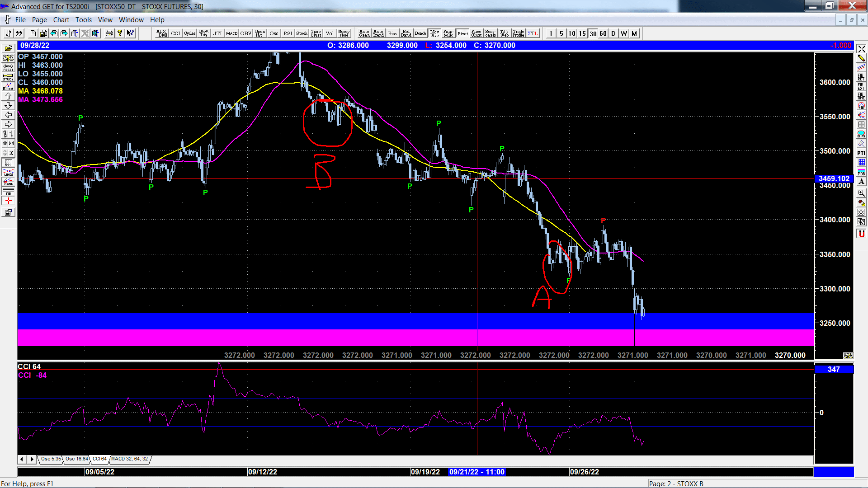Select the Fib Extension tool
This screenshot has width=868, height=488.
(x=861, y=86)
